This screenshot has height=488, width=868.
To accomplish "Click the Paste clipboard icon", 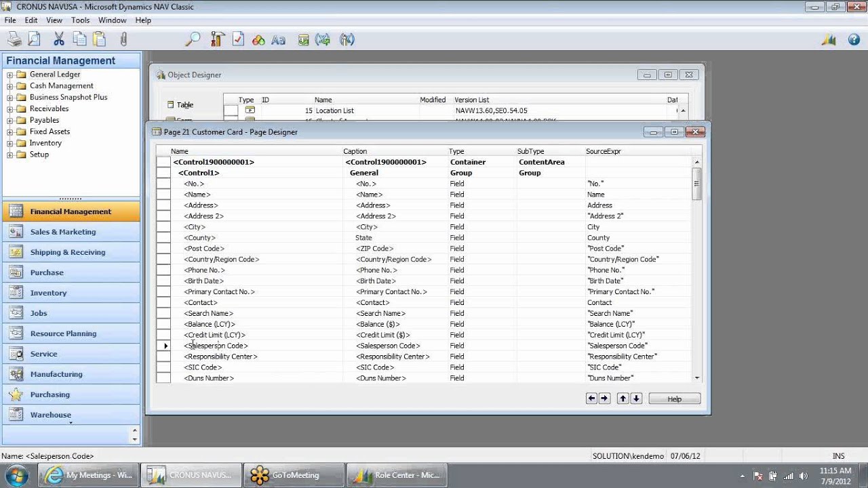I will (x=100, y=39).
